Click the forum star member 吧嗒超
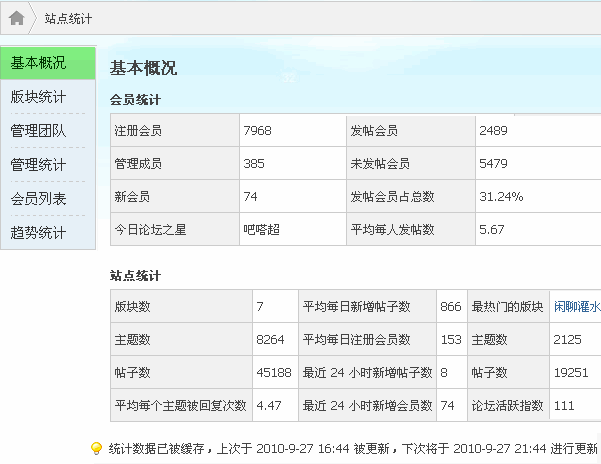601x464 pixels. (263, 229)
